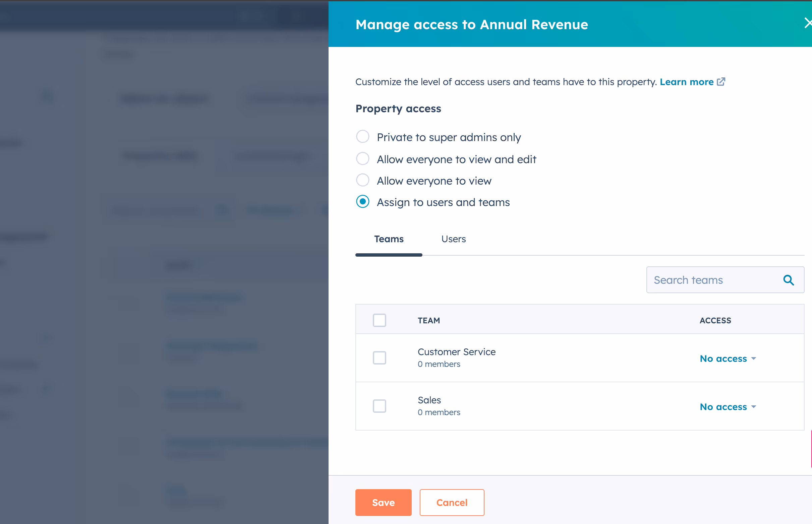Screen dimensions: 812x524
Task: Check the Customer Service team checkbox
Action: click(x=379, y=357)
